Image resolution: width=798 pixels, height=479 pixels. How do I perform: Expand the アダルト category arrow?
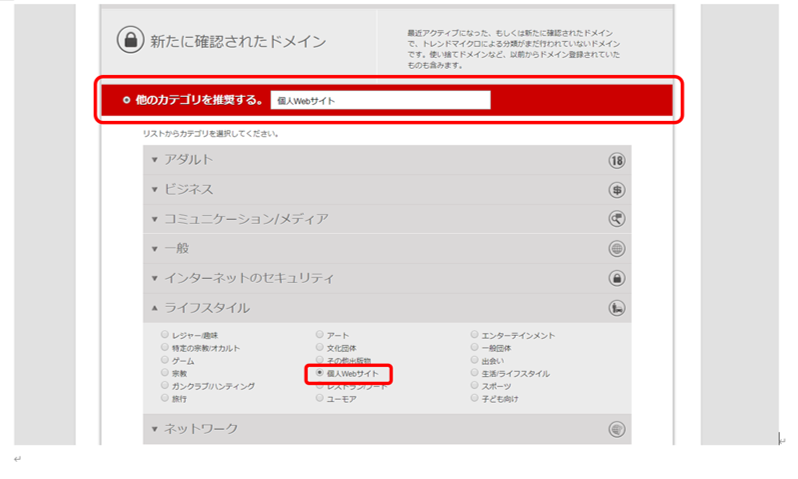[x=155, y=160]
